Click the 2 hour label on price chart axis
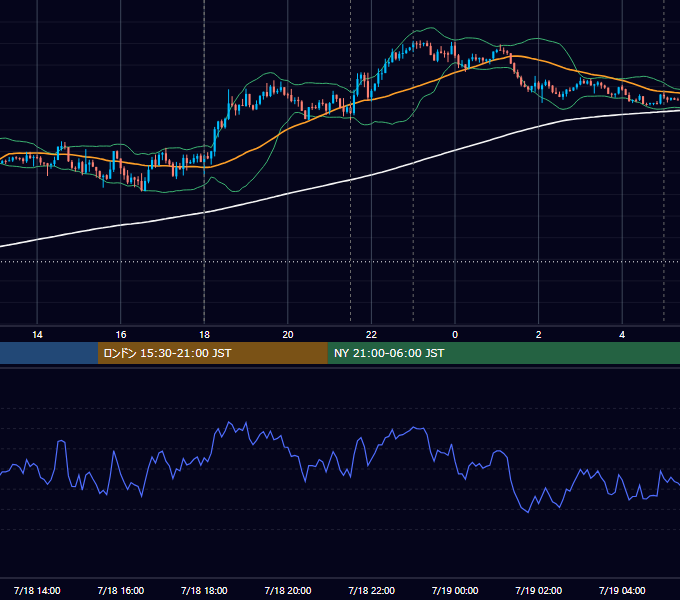Screen dimensions: 680x600 (x=539, y=335)
